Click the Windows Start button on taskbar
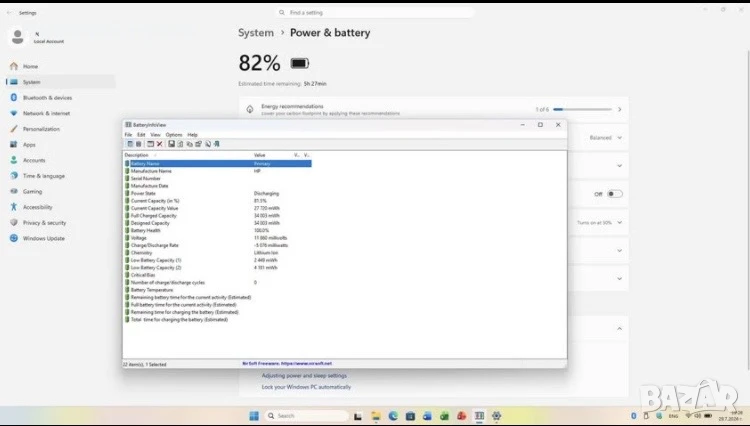 click(x=254, y=416)
